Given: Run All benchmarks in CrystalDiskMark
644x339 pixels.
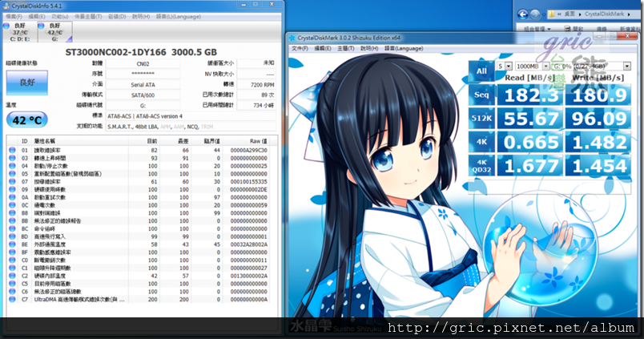Looking at the screenshot, I should point(481,71).
